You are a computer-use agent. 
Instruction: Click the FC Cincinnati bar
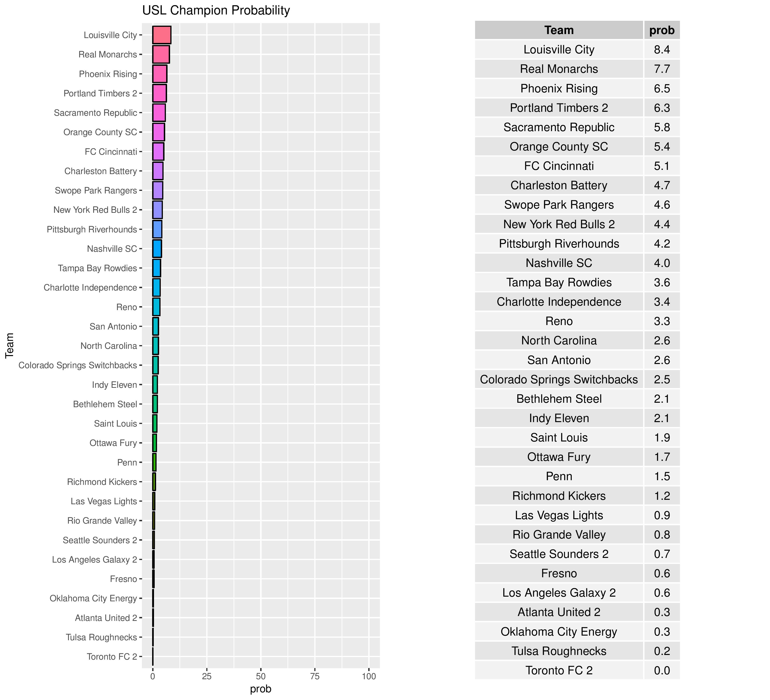[158, 152]
